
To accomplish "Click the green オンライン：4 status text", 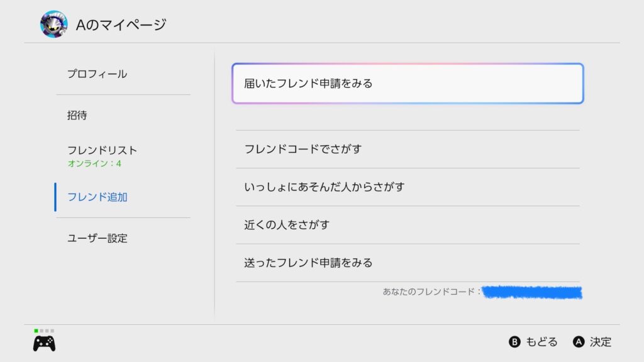I will pyautogui.click(x=94, y=164).
